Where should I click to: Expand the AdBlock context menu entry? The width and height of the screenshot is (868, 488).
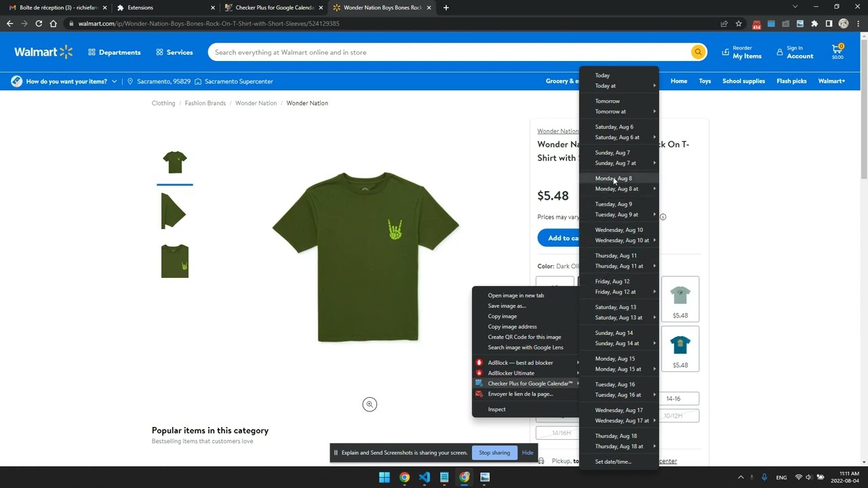521,363
